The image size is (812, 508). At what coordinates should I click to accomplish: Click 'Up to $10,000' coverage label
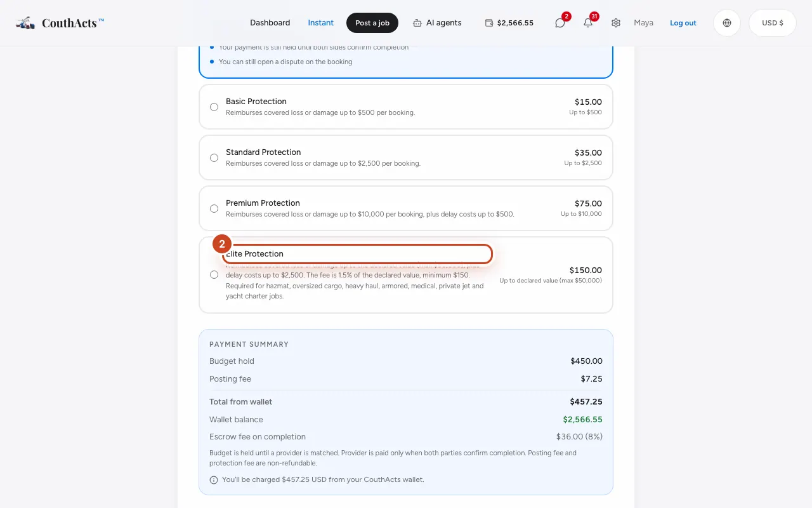pyautogui.click(x=581, y=214)
